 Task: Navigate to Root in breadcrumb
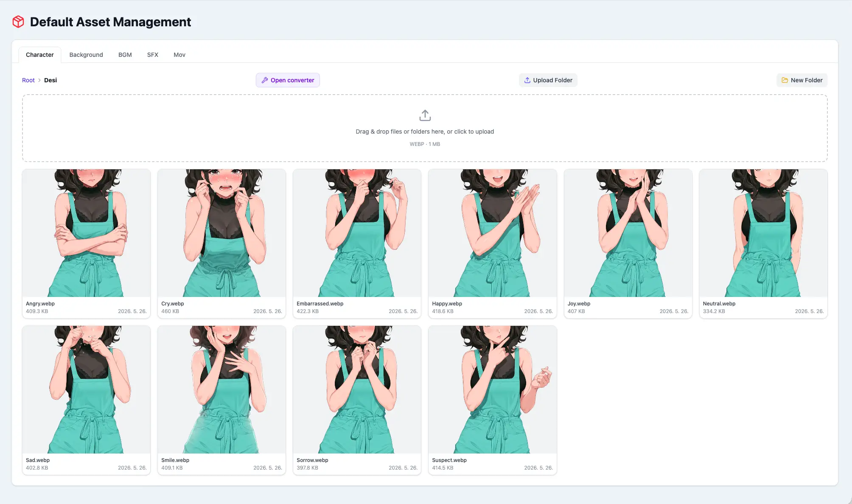pos(28,80)
